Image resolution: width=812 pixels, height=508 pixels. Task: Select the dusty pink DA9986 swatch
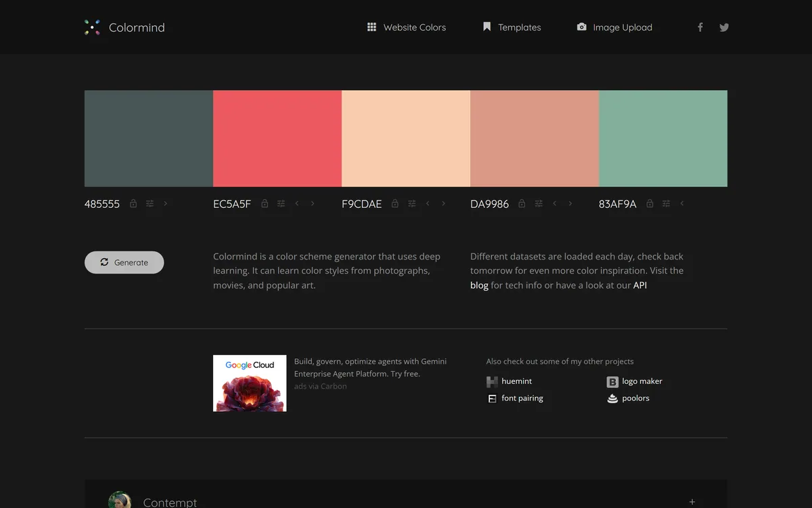[535, 138]
